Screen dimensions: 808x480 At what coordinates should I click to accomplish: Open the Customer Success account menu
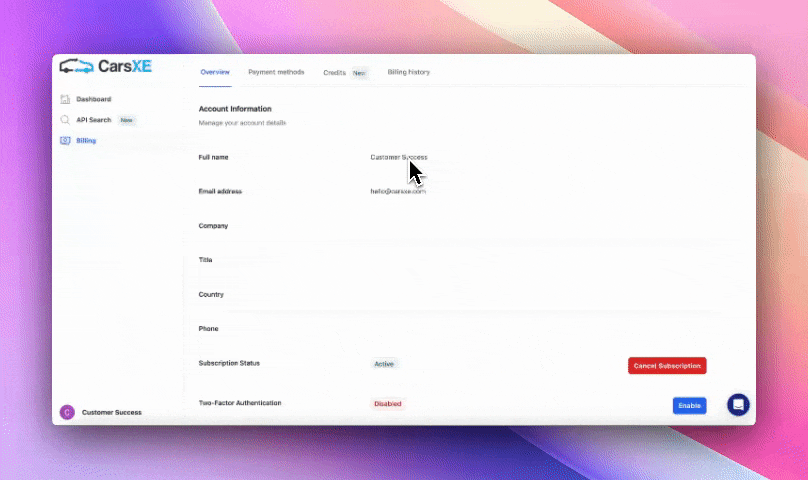click(x=111, y=412)
